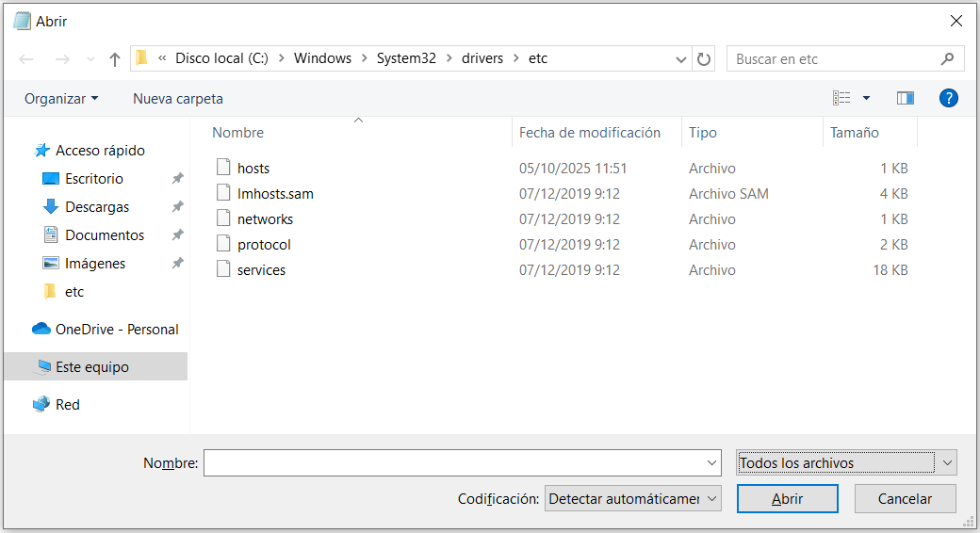The width and height of the screenshot is (980, 533).
Task: Open the etc folder shortcut in sidebar
Action: (73, 292)
